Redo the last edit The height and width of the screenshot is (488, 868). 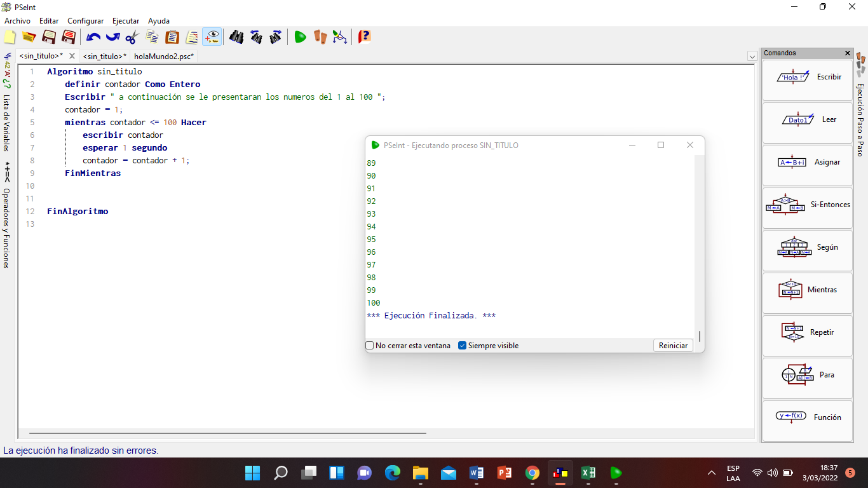pos(112,37)
